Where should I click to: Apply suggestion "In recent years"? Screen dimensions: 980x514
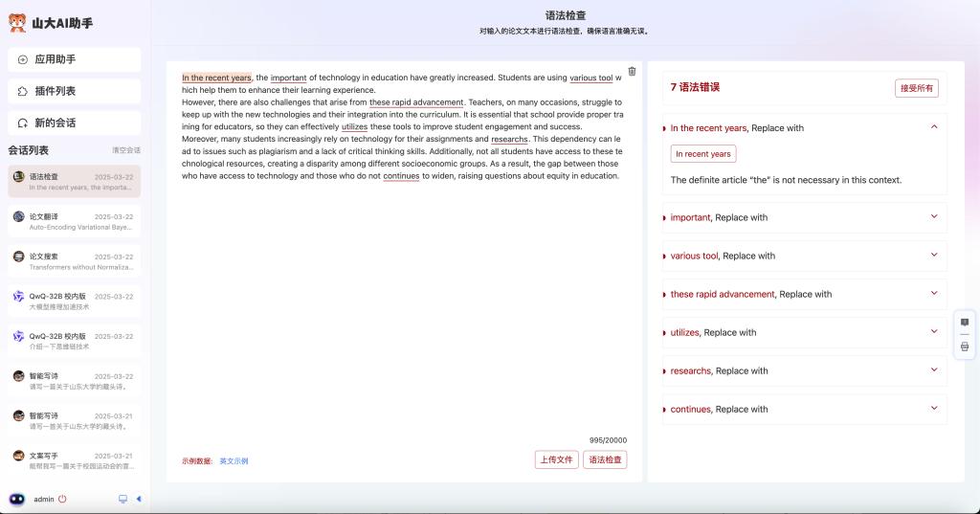703,154
